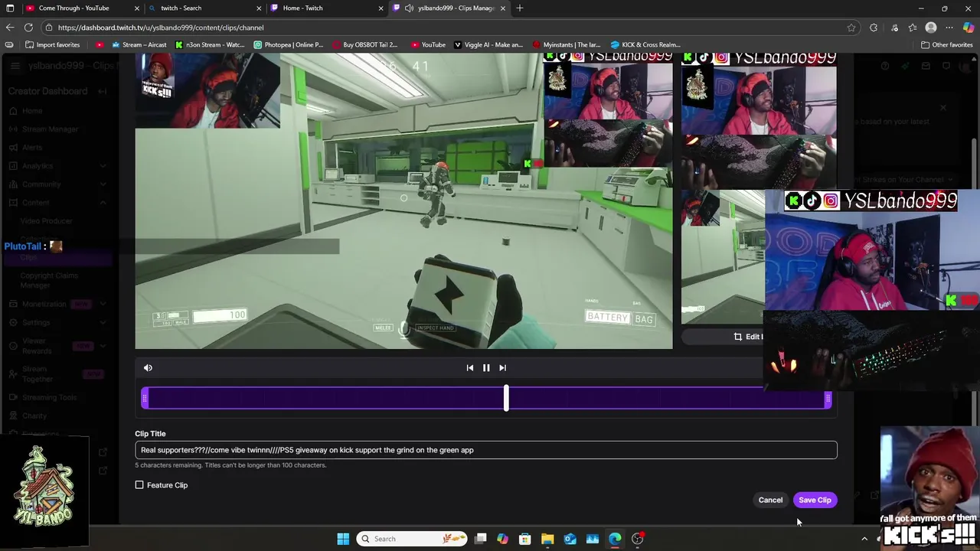Open the Windows Start menu
The image size is (980, 551).
click(x=343, y=539)
